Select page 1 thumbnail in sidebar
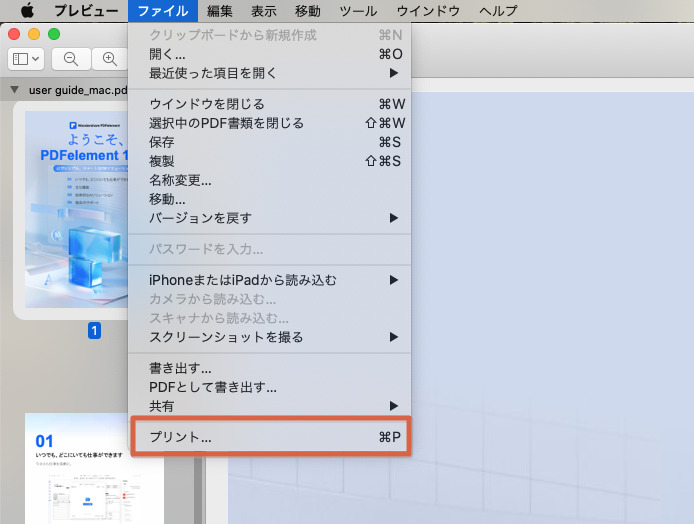 (76, 209)
